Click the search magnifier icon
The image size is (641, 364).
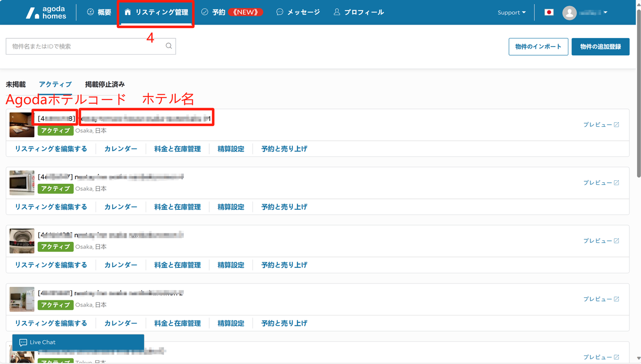tap(169, 46)
